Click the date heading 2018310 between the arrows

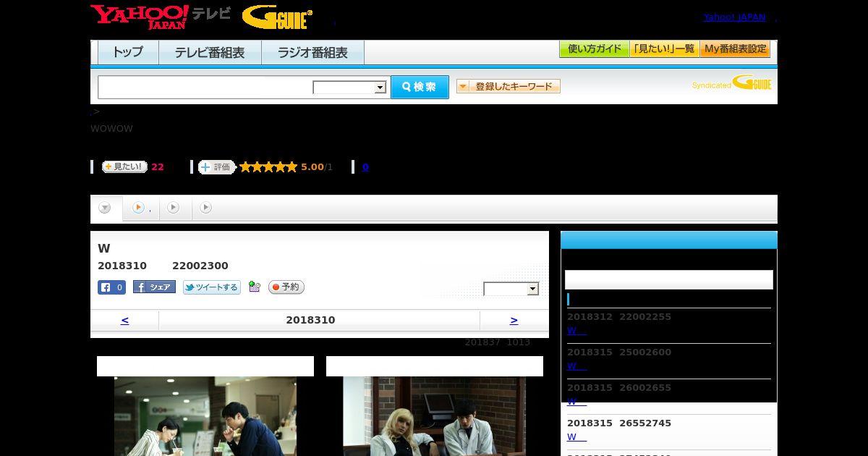310,320
